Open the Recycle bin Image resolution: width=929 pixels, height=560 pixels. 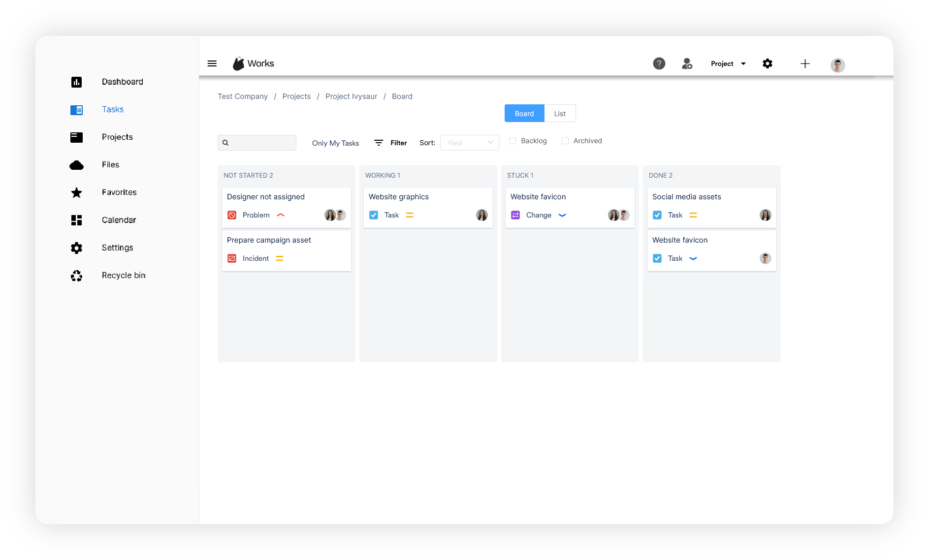coord(124,275)
